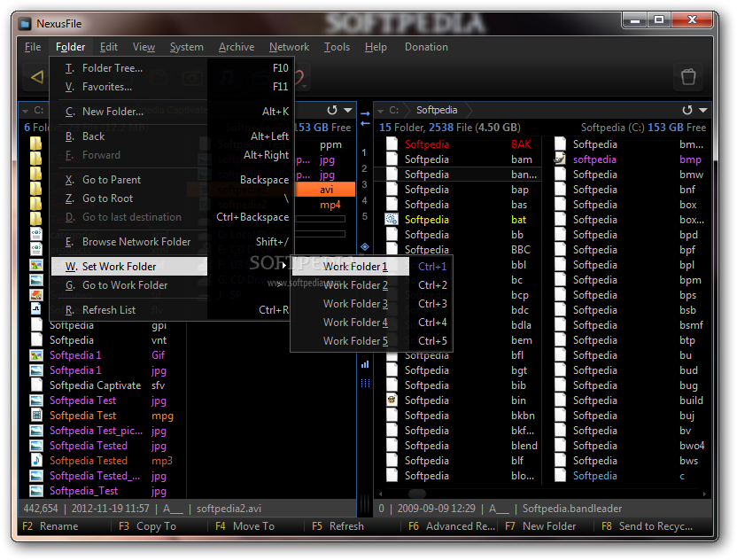The image size is (737, 560).
Task: Click the F3 Copy To button
Action: tap(147, 526)
